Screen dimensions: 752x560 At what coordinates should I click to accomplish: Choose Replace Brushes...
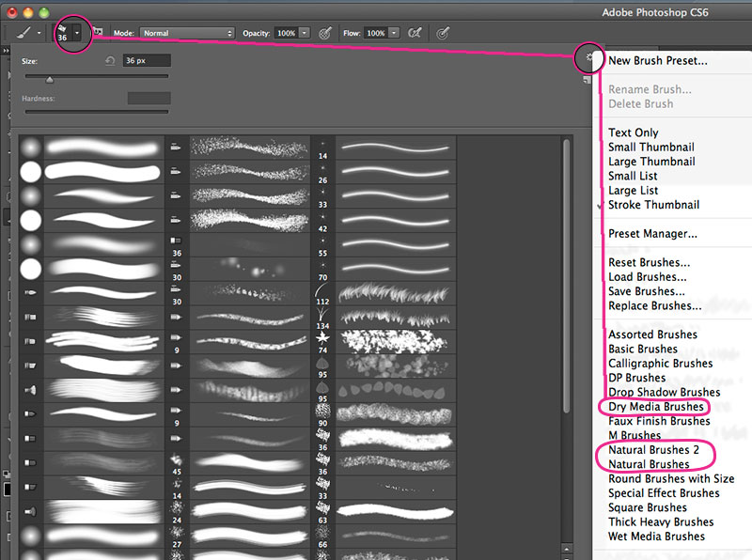point(654,305)
